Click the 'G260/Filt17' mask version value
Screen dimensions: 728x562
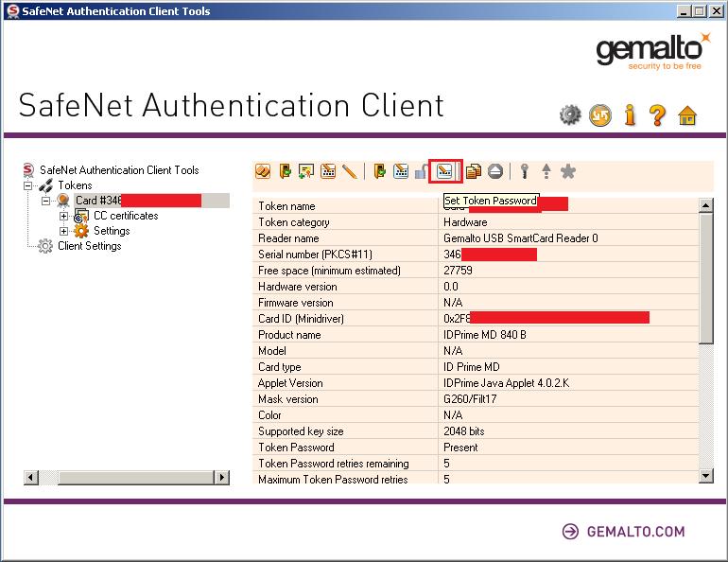coord(470,399)
